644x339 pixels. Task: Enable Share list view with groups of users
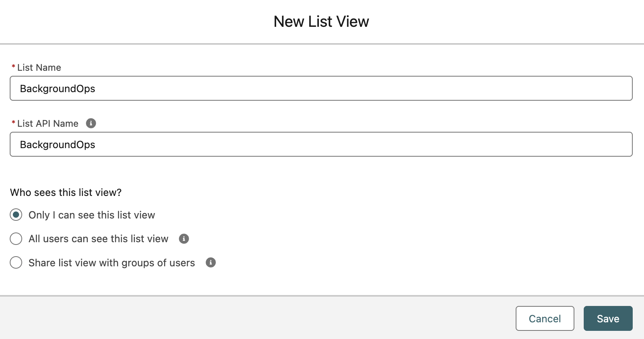click(16, 262)
